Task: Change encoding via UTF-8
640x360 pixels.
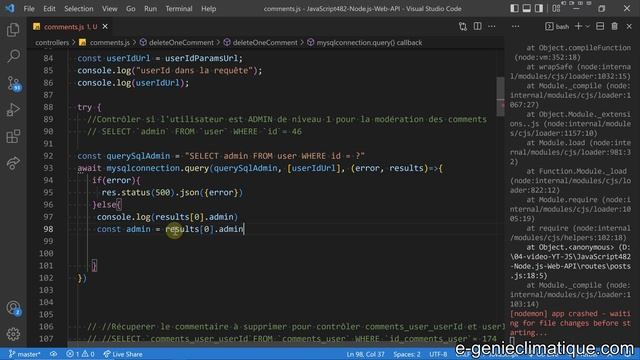Action: pyautogui.click(x=438, y=354)
